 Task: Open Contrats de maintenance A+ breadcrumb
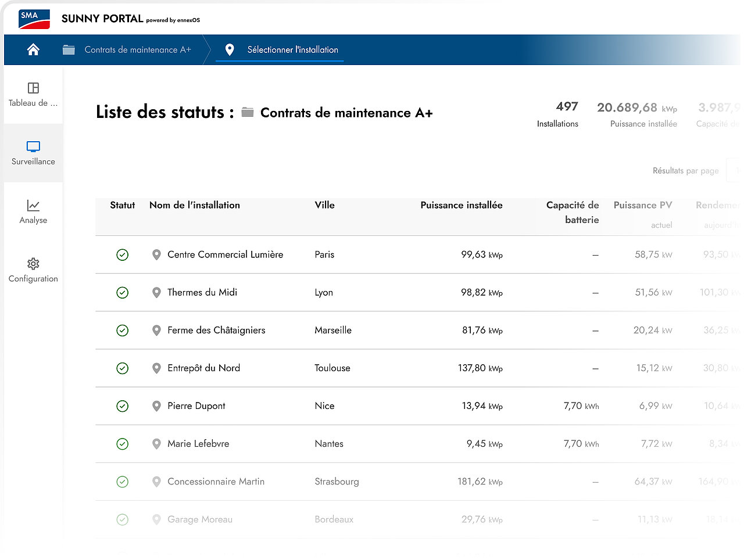(138, 50)
